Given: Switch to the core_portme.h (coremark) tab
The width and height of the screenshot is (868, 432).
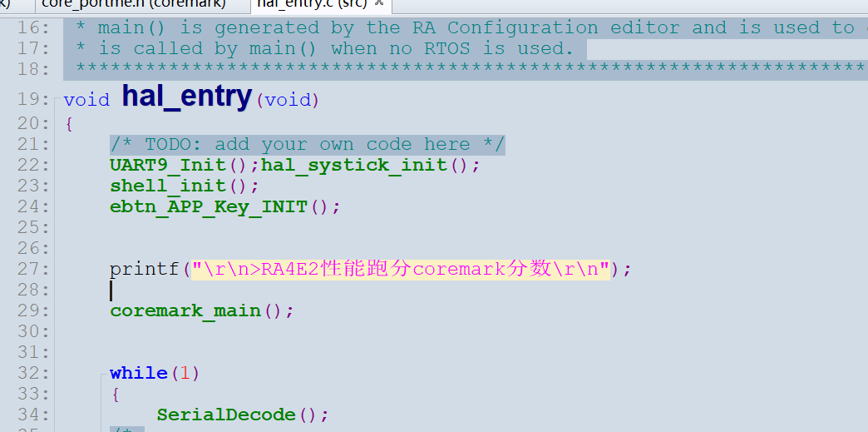Looking at the screenshot, I should 133,4.
